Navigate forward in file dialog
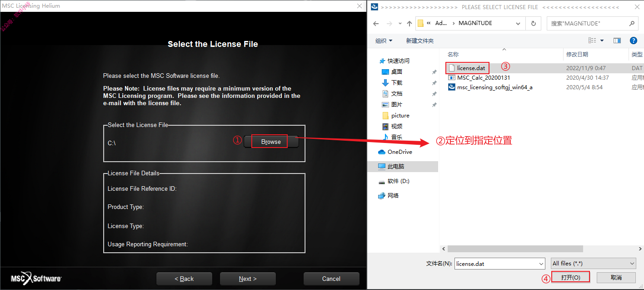 389,24
